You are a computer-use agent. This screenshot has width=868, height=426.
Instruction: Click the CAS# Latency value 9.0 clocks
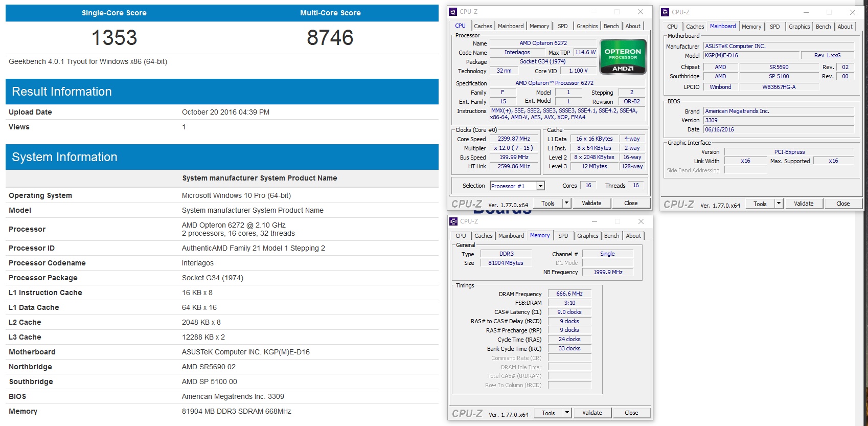tap(569, 312)
